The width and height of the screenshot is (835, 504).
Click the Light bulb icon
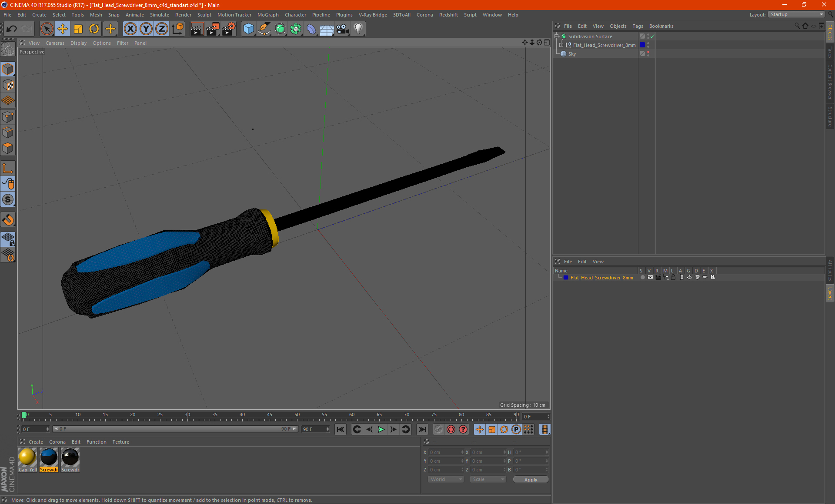358,29
